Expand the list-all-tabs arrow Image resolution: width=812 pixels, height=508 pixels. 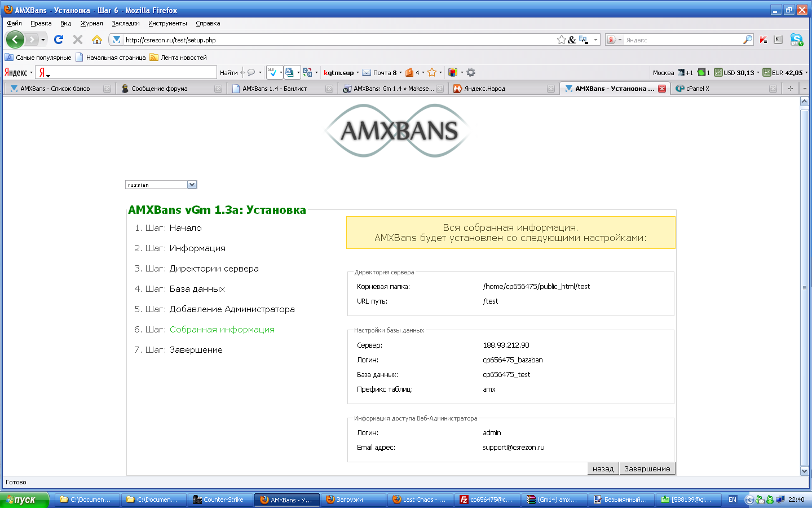click(x=805, y=89)
